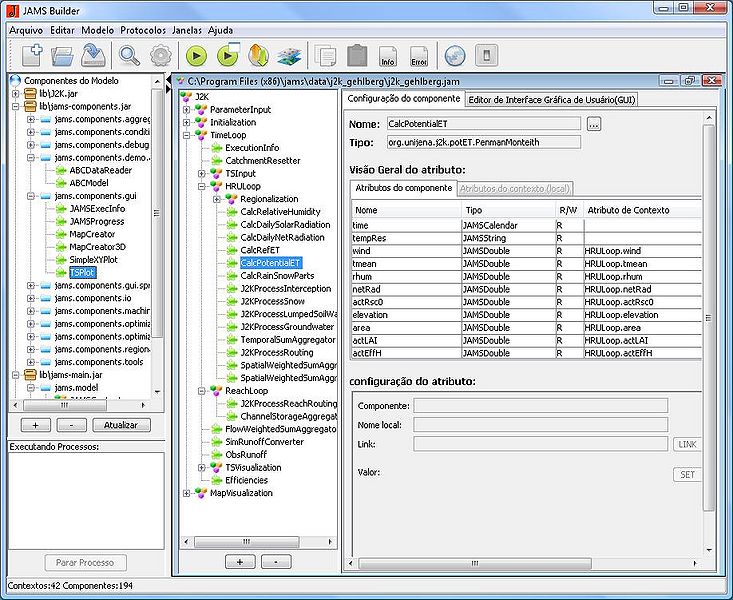Click the New Model toolbar icon
This screenshot has height=600, width=733.
coord(32,55)
